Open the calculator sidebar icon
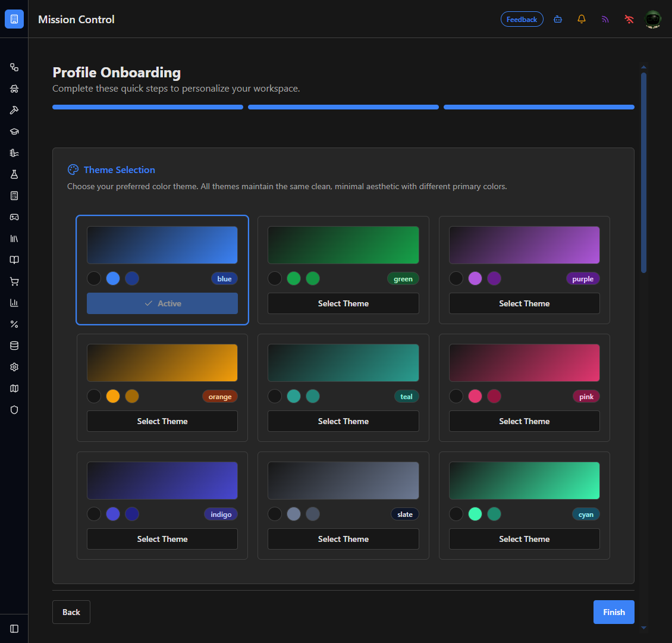 (14, 196)
